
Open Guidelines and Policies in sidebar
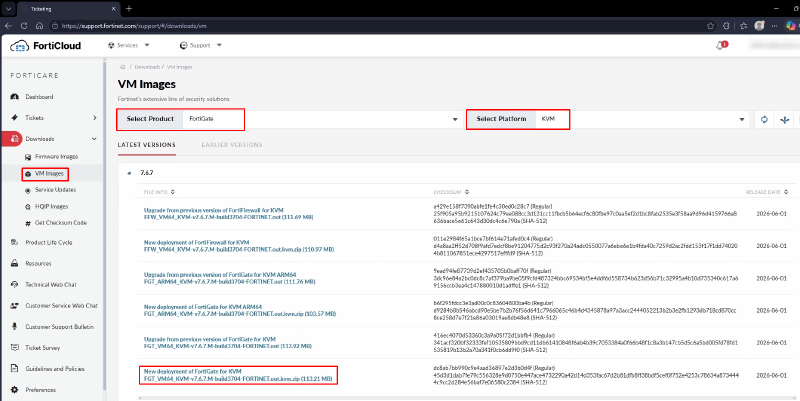point(55,369)
